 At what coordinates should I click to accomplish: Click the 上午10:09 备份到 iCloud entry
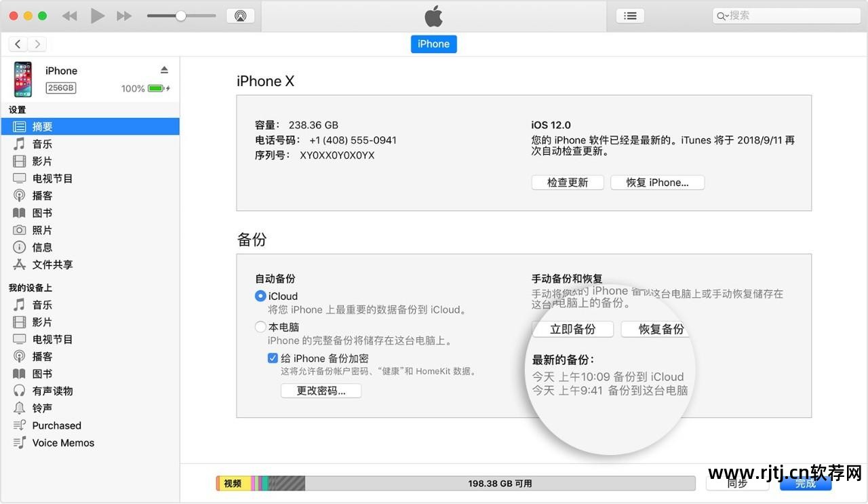[x=608, y=376]
